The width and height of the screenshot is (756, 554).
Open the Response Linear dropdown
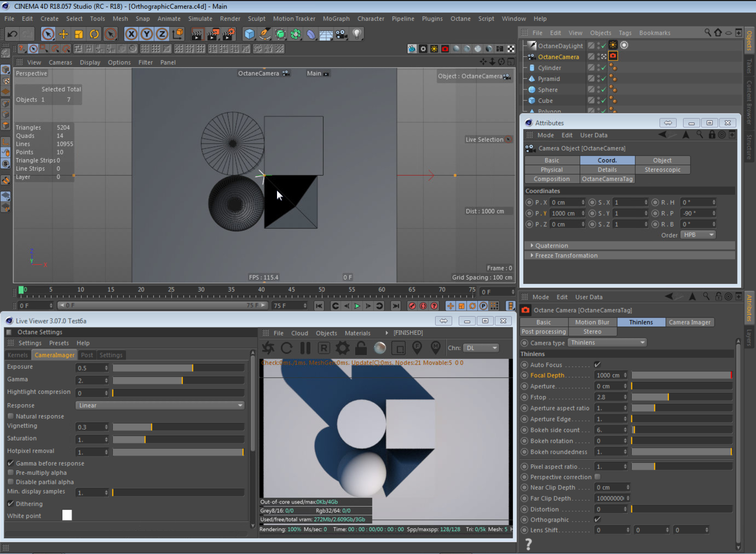tap(160, 405)
